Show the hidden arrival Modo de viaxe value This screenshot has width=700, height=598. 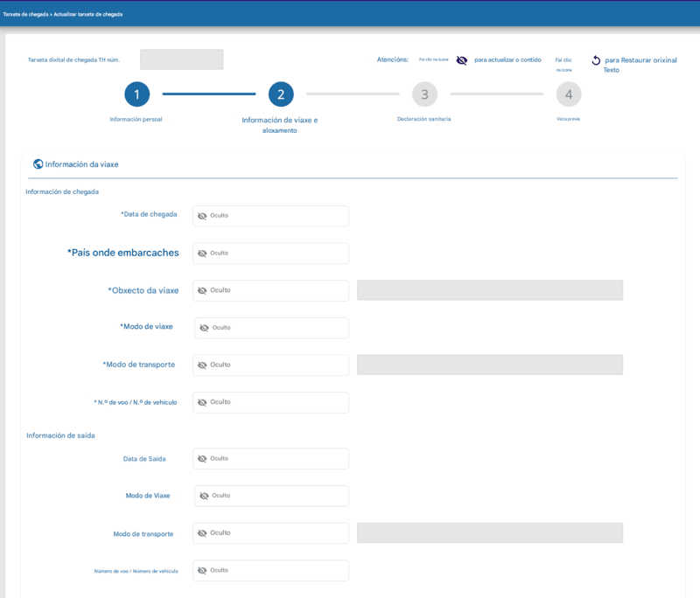coord(204,328)
